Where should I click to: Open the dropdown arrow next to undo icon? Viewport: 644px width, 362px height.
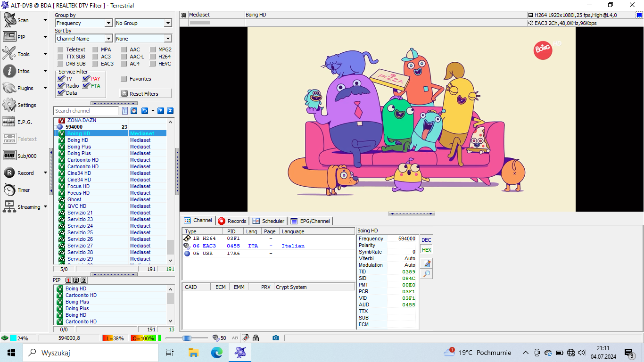coord(153,111)
